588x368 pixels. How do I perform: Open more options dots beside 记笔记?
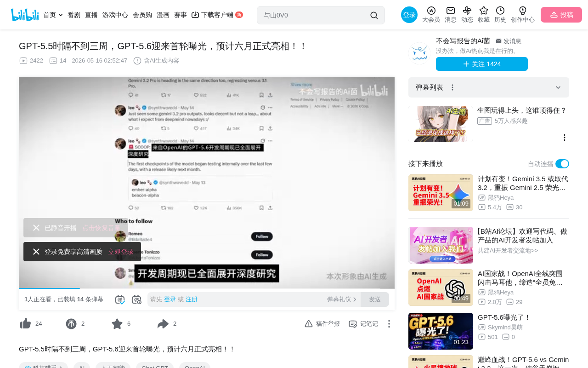(x=389, y=324)
